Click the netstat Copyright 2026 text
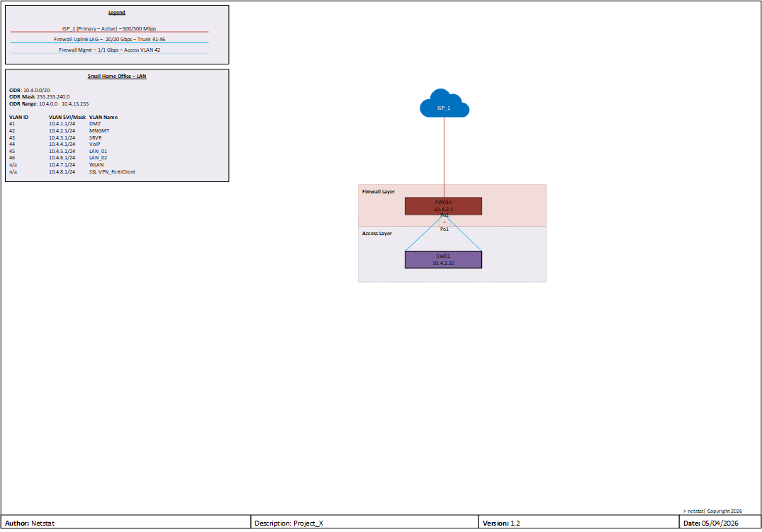 pos(712,511)
